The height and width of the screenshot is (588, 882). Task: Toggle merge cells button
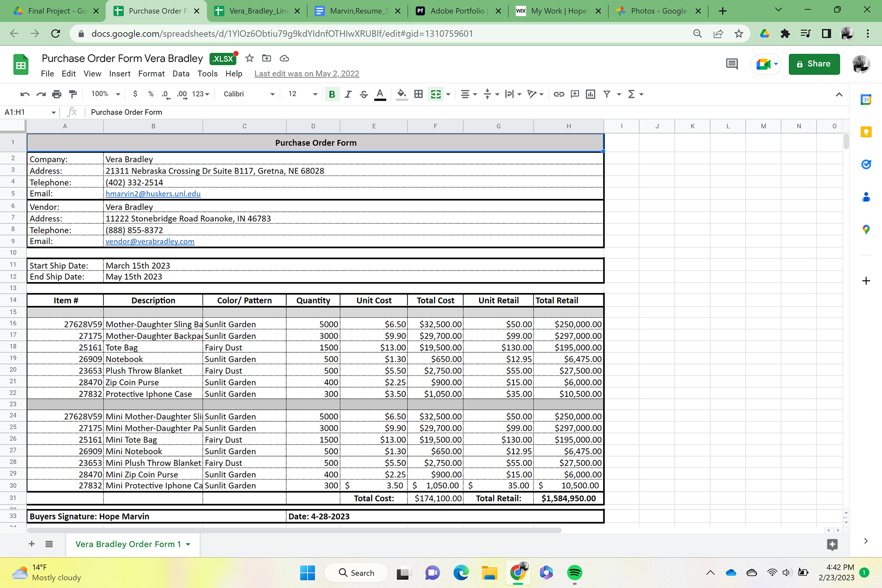[x=435, y=94]
